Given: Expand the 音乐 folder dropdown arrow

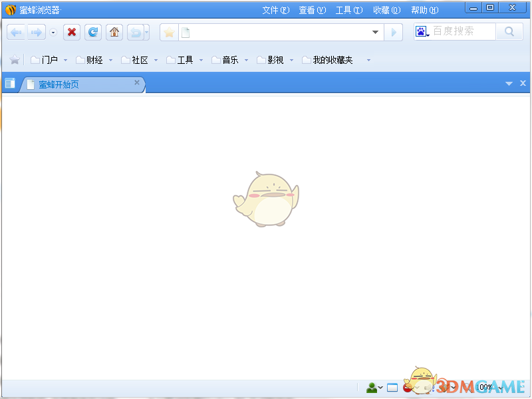Looking at the screenshot, I should pyautogui.click(x=246, y=61).
